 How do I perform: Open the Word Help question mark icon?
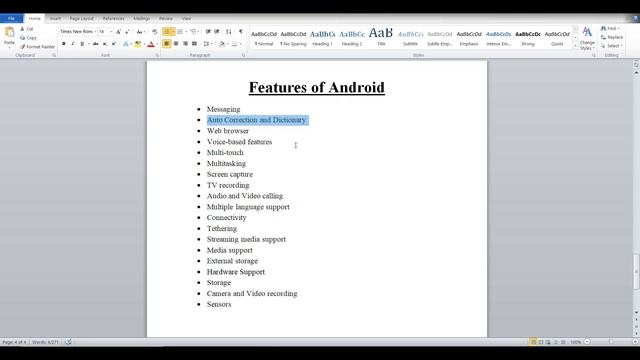[x=635, y=18]
